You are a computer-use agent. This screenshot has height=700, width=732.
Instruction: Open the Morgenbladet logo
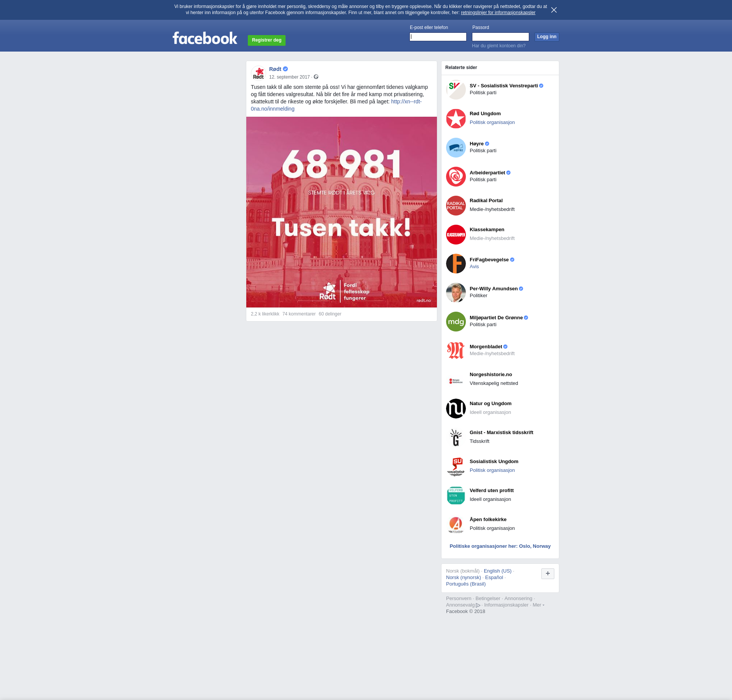(456, 351)
